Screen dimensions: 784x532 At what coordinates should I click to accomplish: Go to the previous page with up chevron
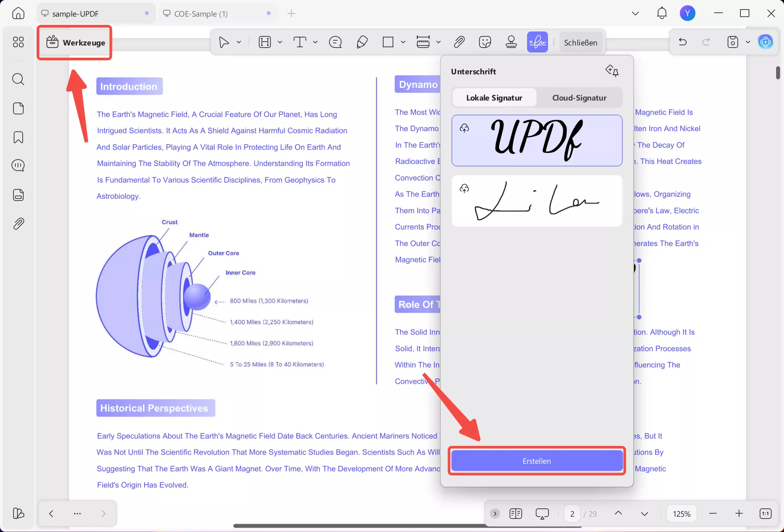pos(618,513)
